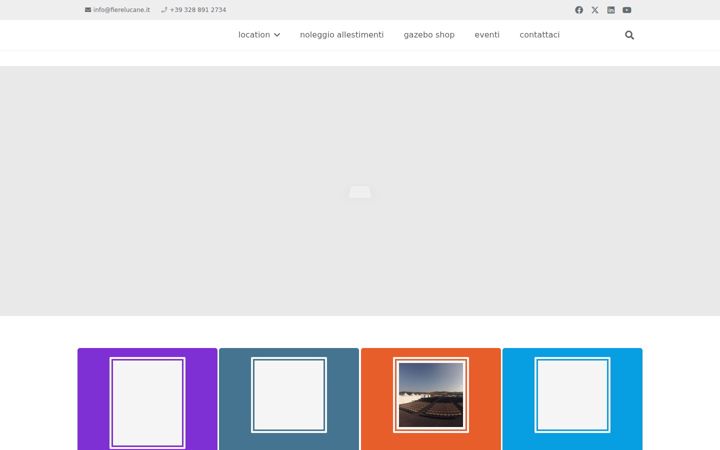The image size is (720, 450).
Task: Click the thumbnail in the light blue card
Action: coord(572,395)
